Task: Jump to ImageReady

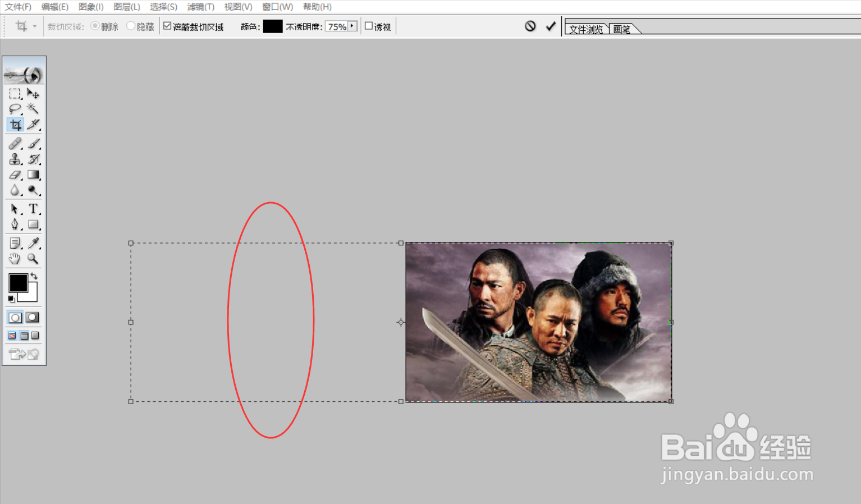Action: click(24, 354)
